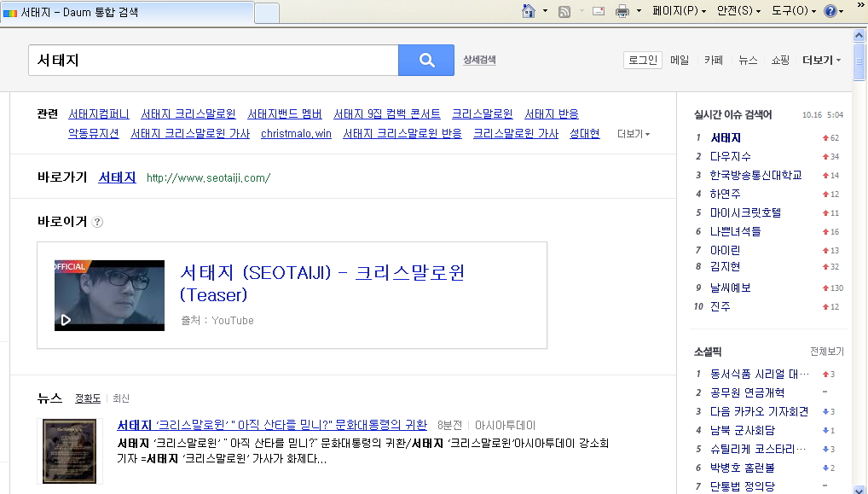This screenshot has height=494, width=868.
Task: Play the 크리스말로윈 Teaser video thumbnail
Action: coord(110,295)
